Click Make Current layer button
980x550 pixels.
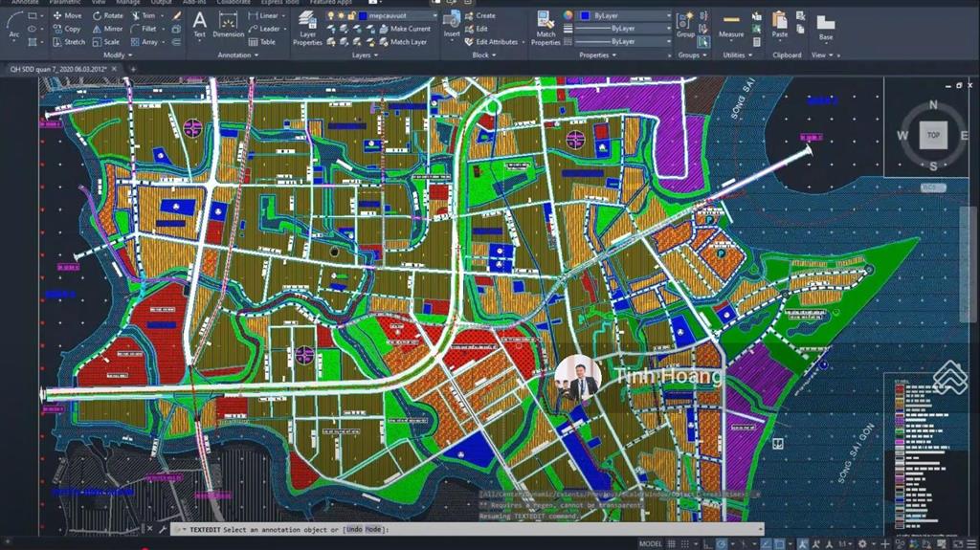coord(405,29)
